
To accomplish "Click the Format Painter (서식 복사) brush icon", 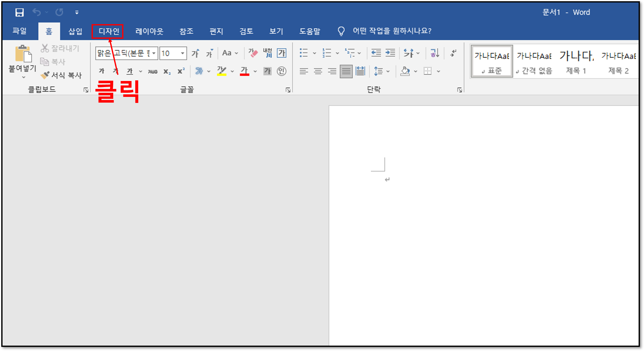I will coord(45,75).
